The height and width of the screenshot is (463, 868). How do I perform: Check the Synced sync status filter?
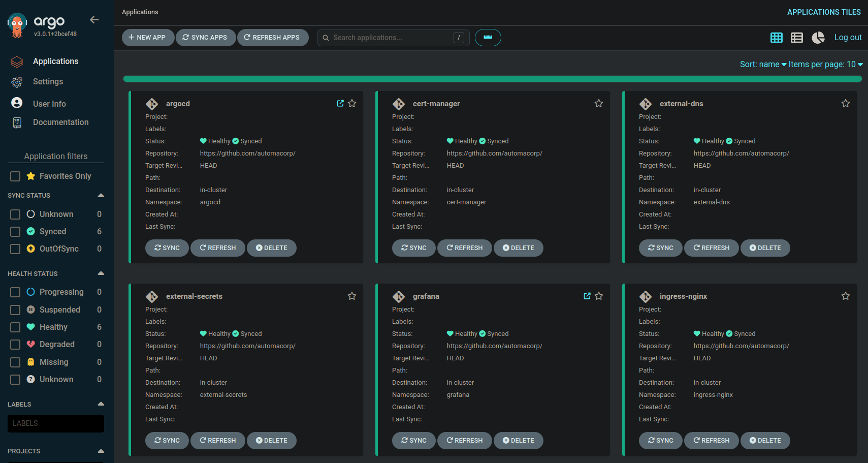(x=15, y=232)
